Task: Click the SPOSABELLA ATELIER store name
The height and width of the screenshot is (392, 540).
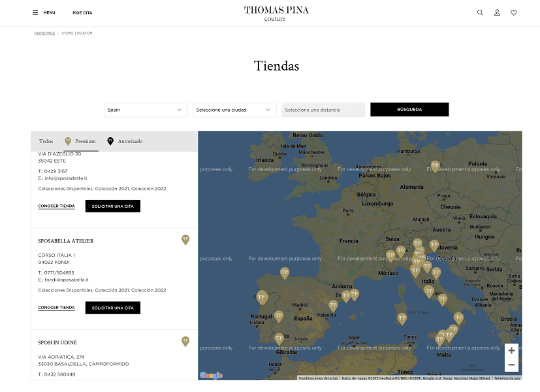Action: (66, 241)
